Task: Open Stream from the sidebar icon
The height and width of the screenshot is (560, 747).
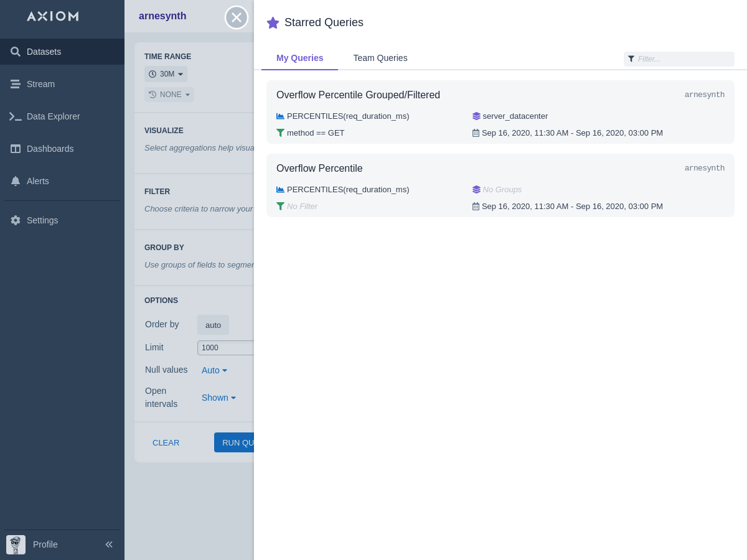Action: coord(16,84)
